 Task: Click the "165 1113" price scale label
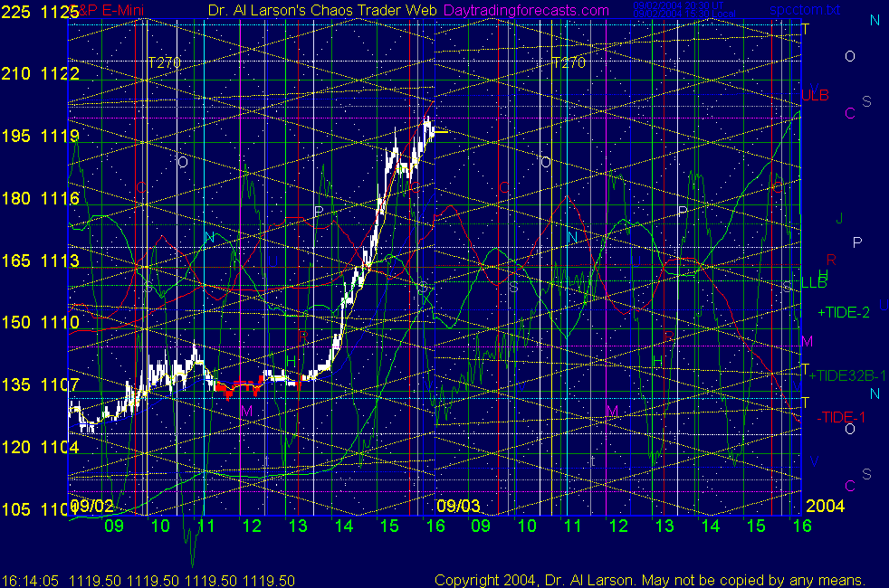(40, 261)
